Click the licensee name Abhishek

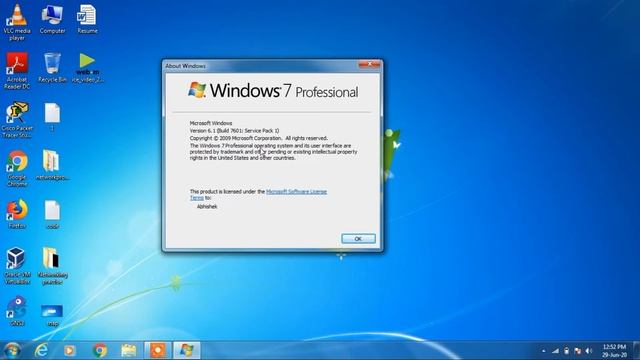[207, 207]
